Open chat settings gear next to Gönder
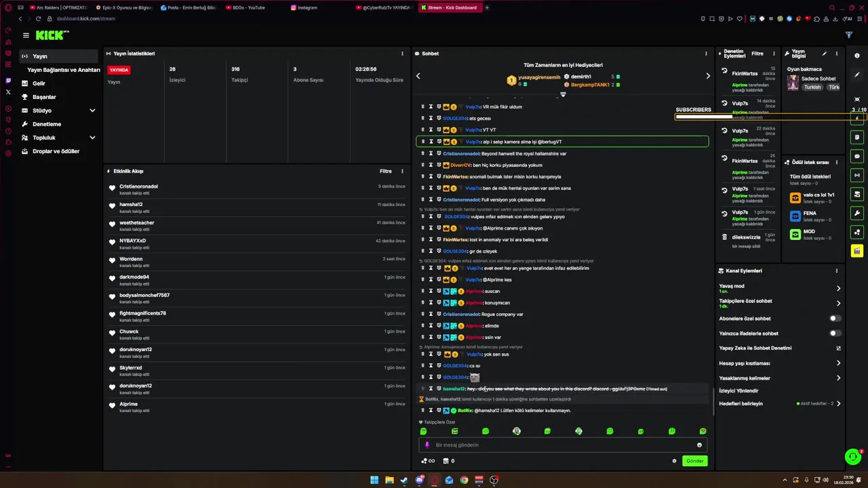868x488 pixels. [x=674, y=461]
